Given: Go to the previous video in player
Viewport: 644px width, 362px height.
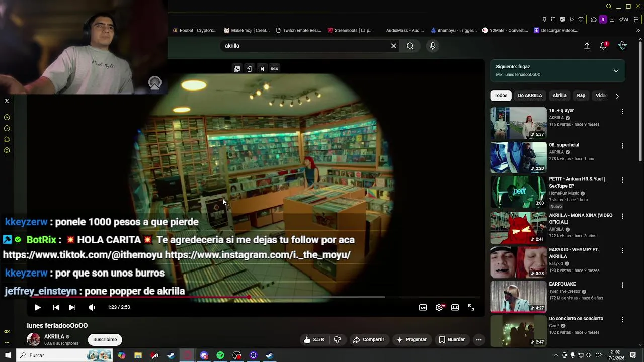Looking at the screenshot, I should click(x=56, y=307).
